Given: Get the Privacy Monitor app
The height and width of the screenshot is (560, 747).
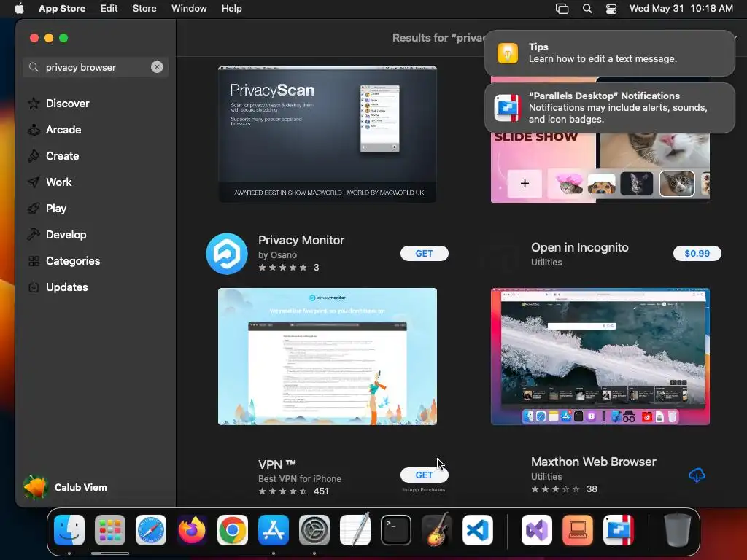Looking at the screenshot, I should [424, 253].
